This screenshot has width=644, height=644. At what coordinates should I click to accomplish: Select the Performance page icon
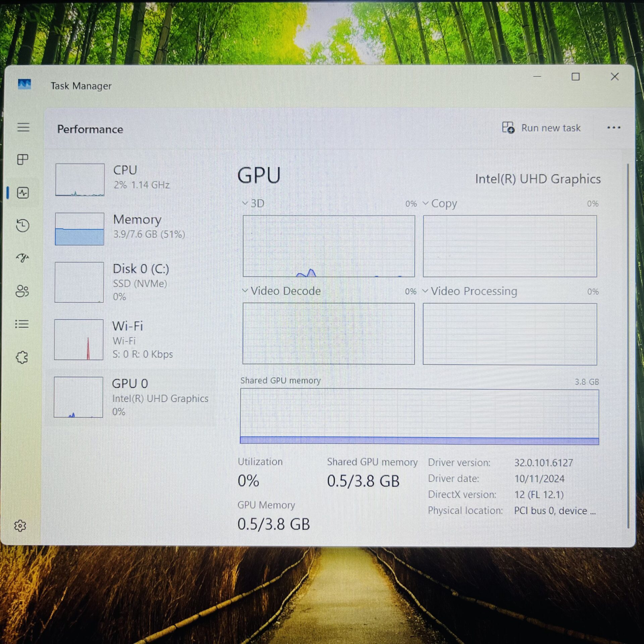click(23, 193)
